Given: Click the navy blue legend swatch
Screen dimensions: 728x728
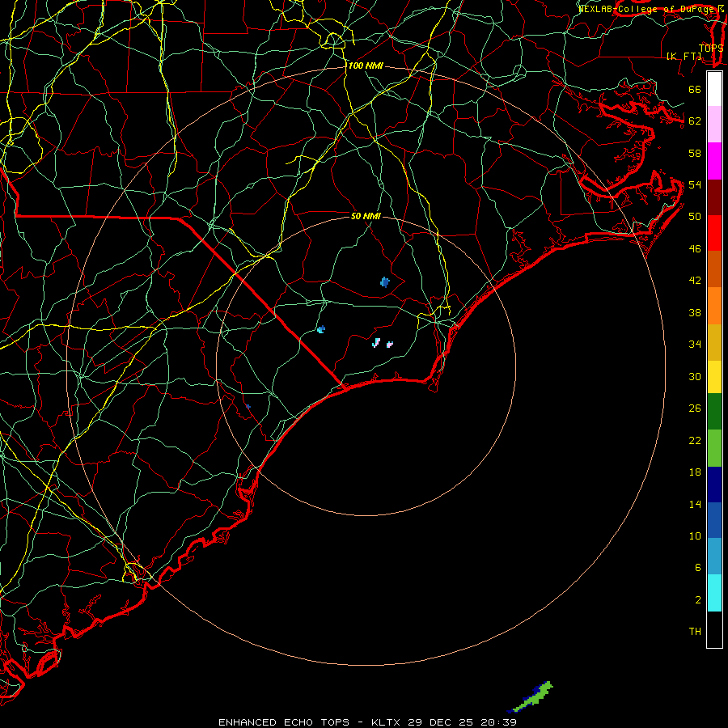Looking at the screenshot, I should tap(714, 485).
